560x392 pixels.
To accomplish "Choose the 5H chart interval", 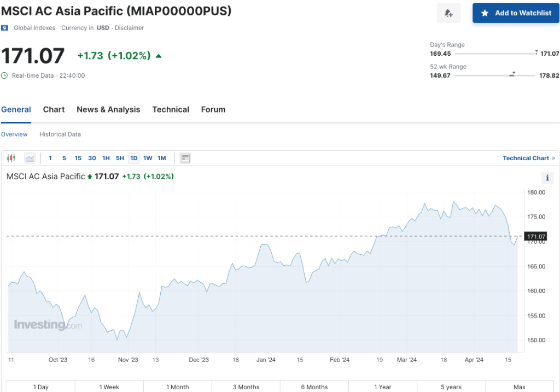I will coord(120,158).
